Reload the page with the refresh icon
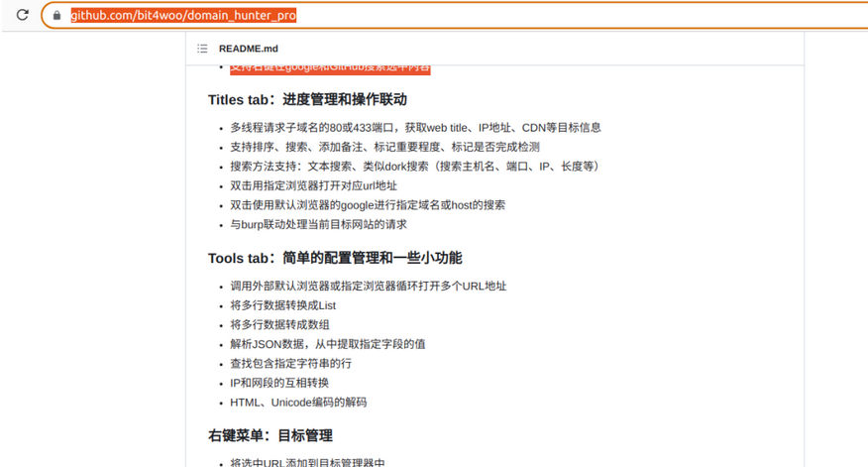Screen dimensions: 868x467 pyautogui.click(x=22, y=15)
